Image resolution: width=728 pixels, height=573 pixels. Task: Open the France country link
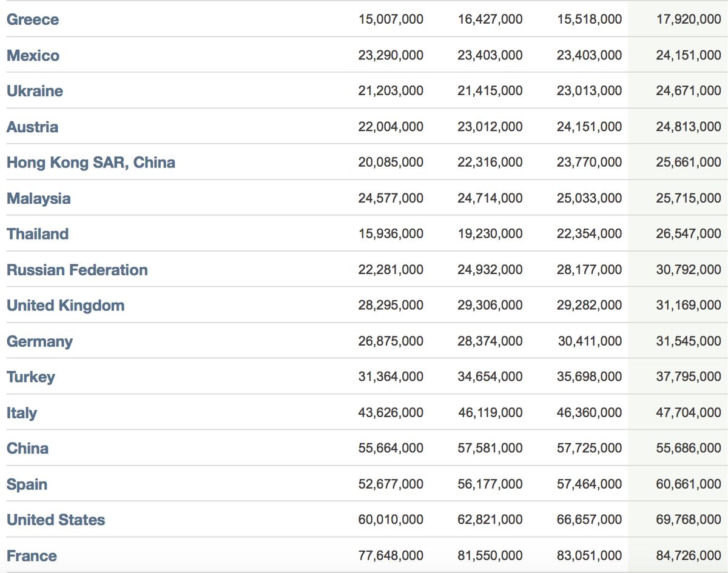point(32,556)
